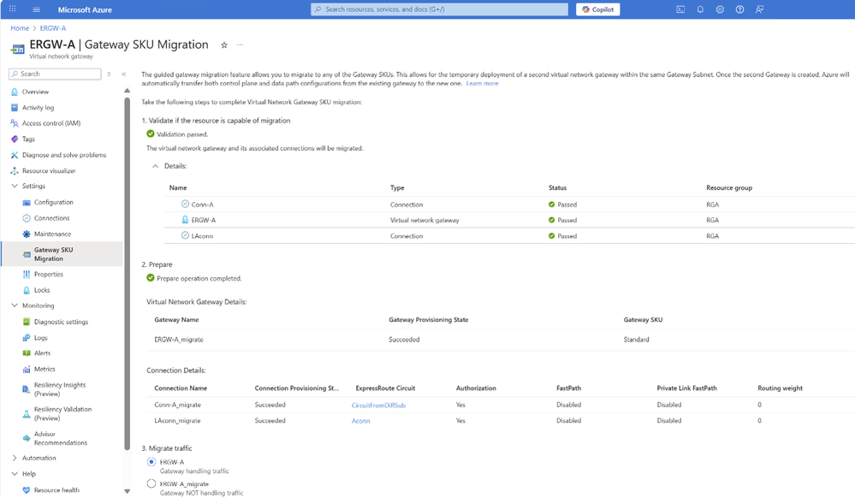Click the Diagnostic settings icon
This screenshot has height=504, width=855.
point(27,322)
